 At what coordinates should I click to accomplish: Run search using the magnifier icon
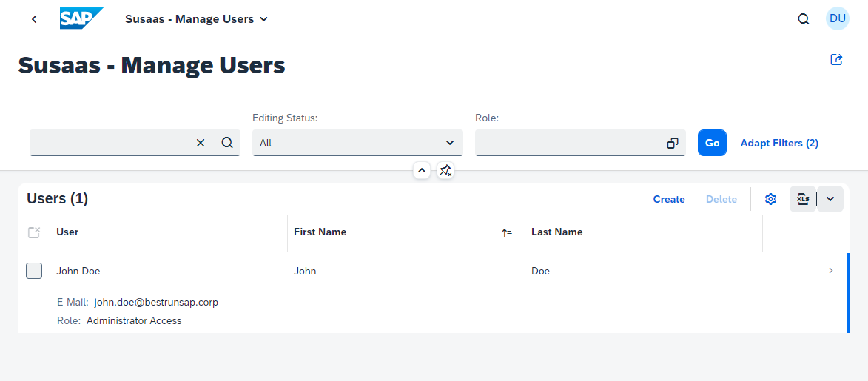227,143
